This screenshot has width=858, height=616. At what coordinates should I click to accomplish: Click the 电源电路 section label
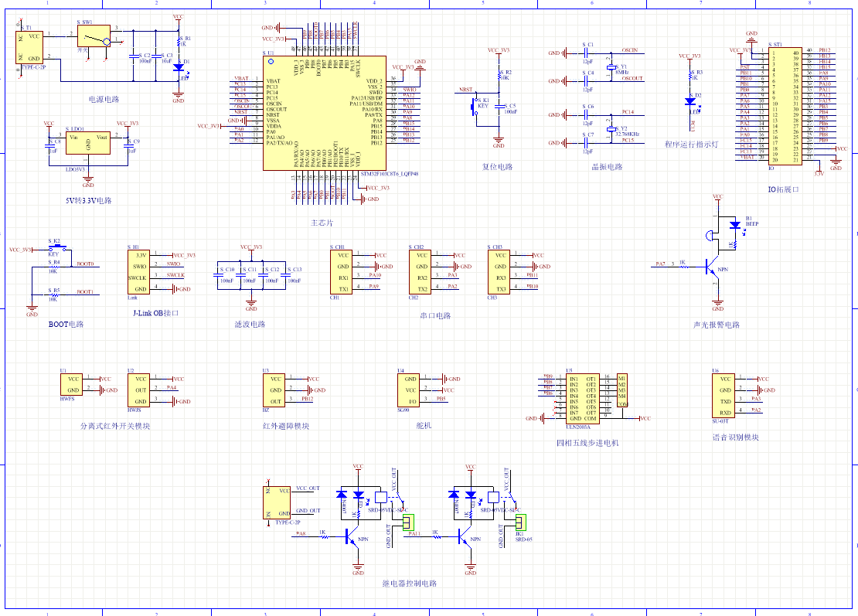click(x=104, y=99)
